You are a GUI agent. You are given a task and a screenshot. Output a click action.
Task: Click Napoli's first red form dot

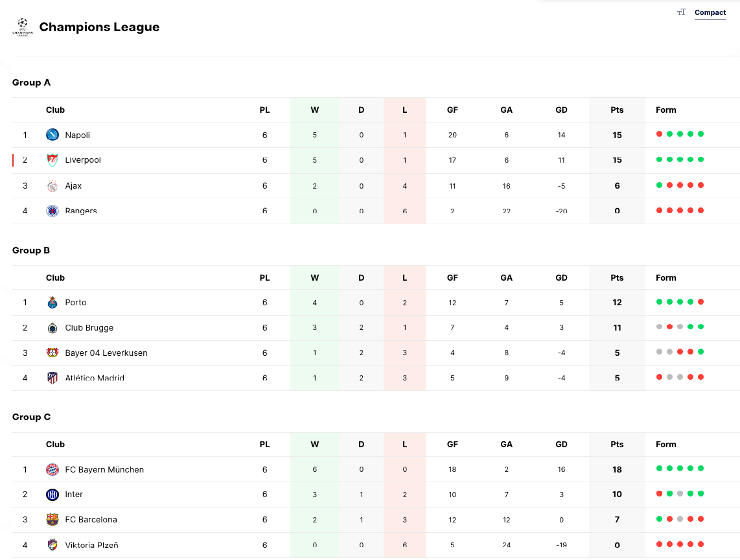click(659, 134)
